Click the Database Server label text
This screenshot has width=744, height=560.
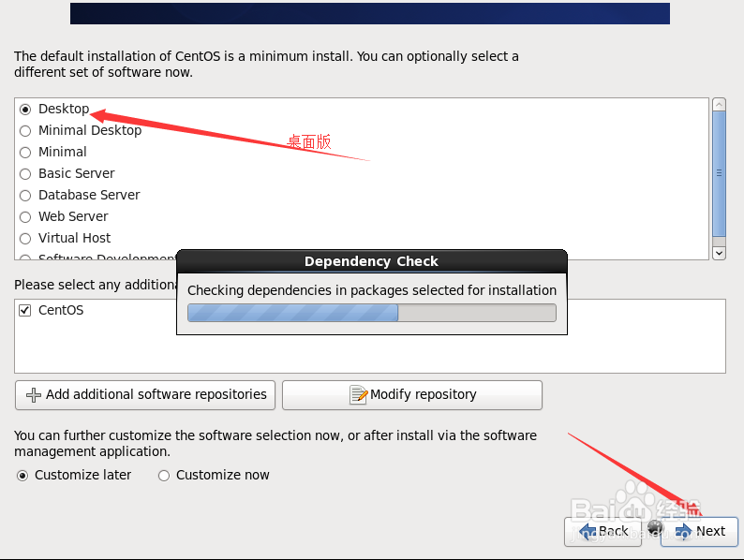(x=89, y=195)
